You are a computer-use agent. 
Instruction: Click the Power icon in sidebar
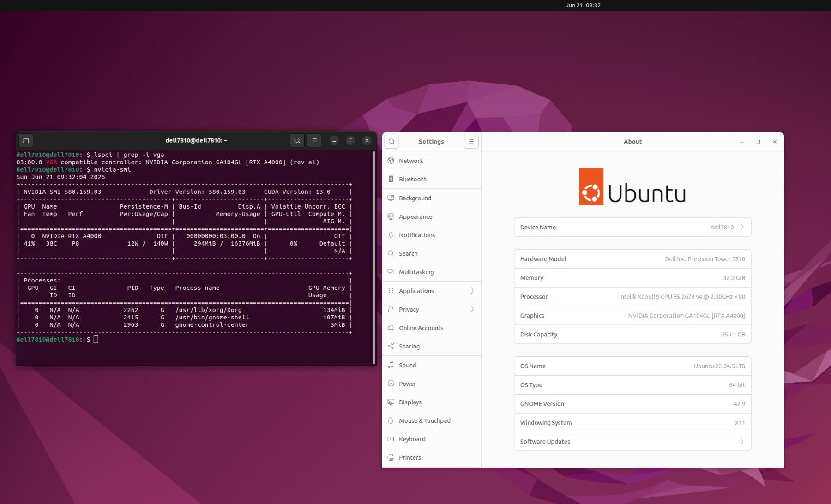click(391, 384)
